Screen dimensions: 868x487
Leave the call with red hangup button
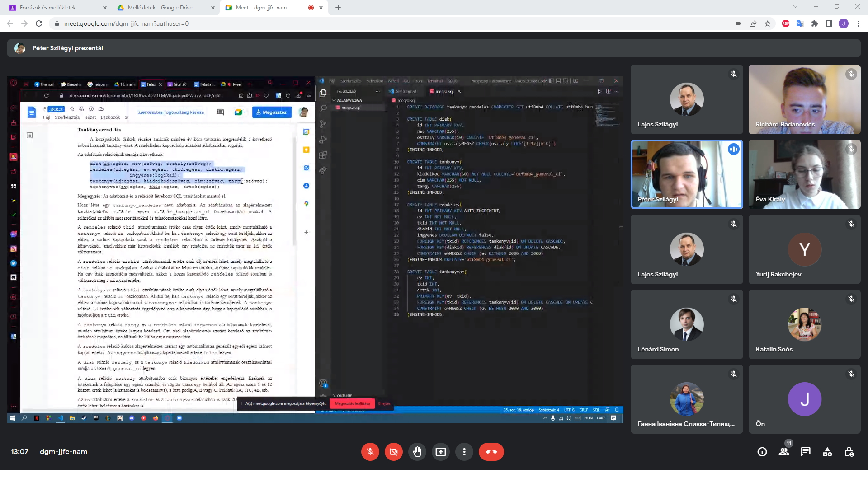point(491,452)
